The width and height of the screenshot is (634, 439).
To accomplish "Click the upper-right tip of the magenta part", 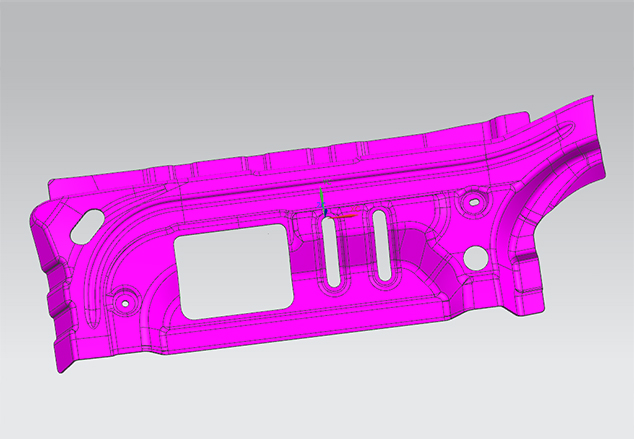I will [x=590, y=98].
